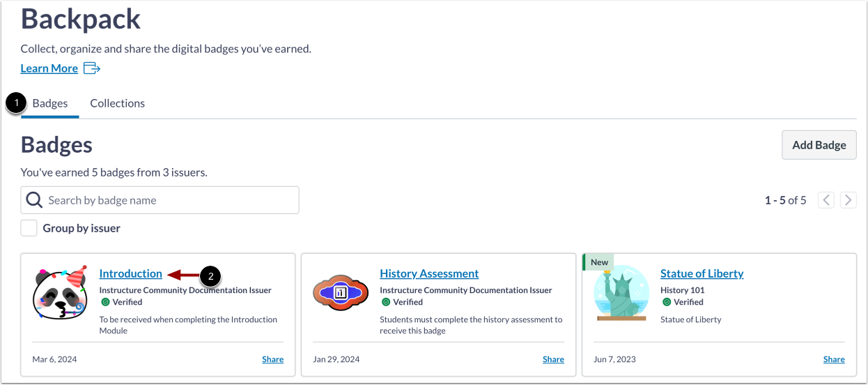This screenshot has width=868, height=385.
Task: Click the Verified checkmark icon on Introduction card
Action: (105, 302)
